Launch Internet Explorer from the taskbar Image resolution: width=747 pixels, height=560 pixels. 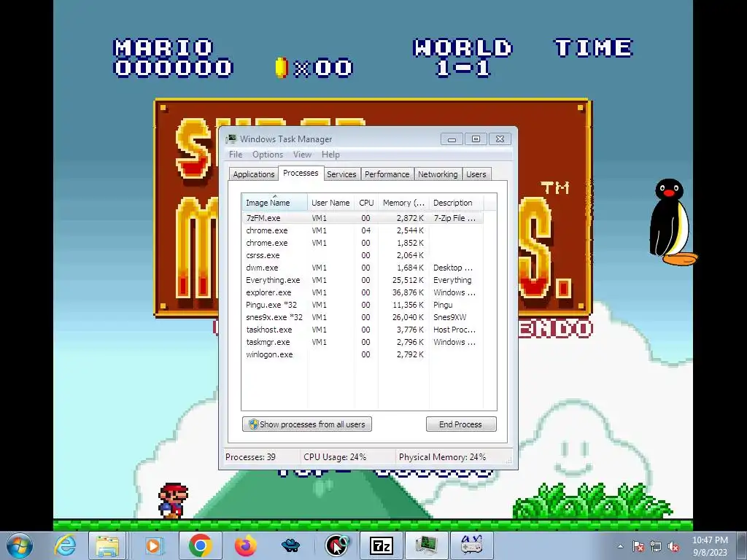pos(65,545)
